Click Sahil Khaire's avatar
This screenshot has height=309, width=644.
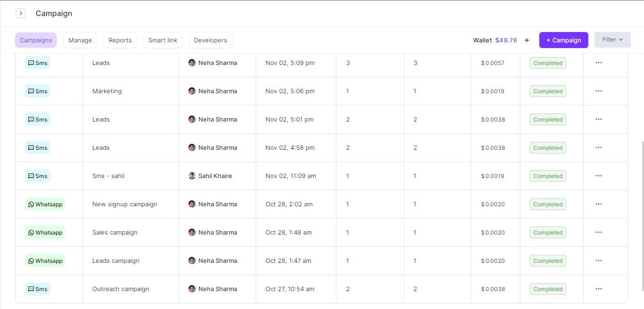192,176
